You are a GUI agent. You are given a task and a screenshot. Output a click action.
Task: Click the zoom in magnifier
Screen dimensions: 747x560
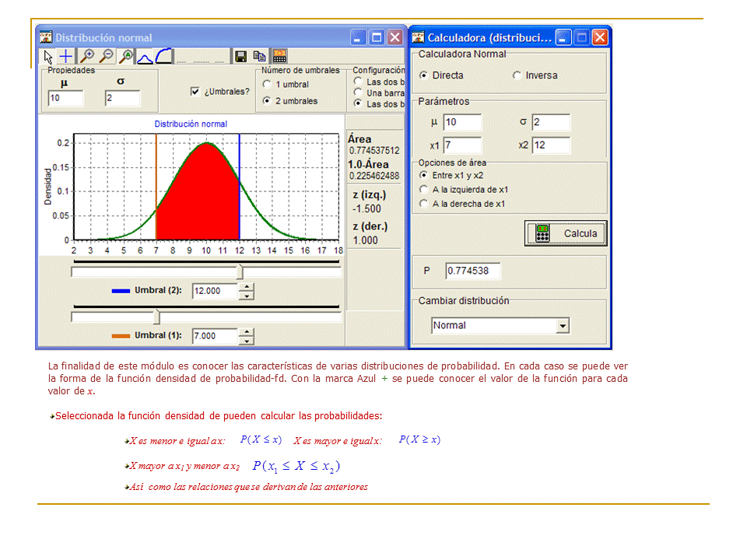(87, 56)
